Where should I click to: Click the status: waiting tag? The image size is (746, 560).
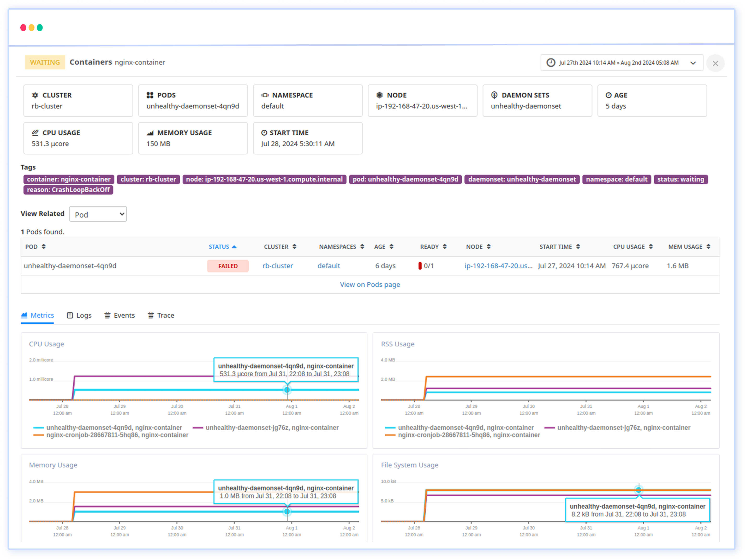click(x=681, y=180)
